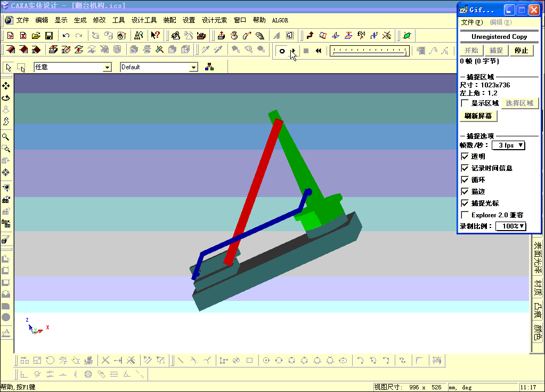
Task: Select the orbit camera tool
Action: coord(6,98)
